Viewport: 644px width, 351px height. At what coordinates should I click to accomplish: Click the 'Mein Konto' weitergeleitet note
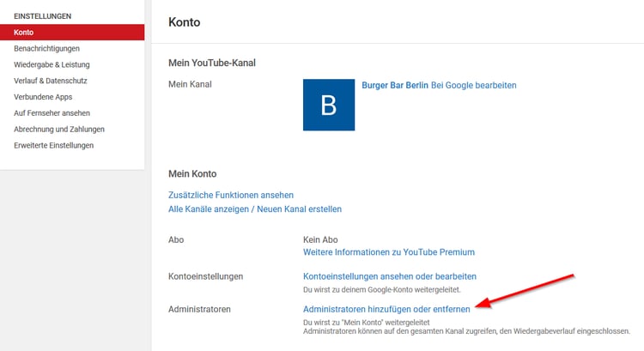pos(367,323)
